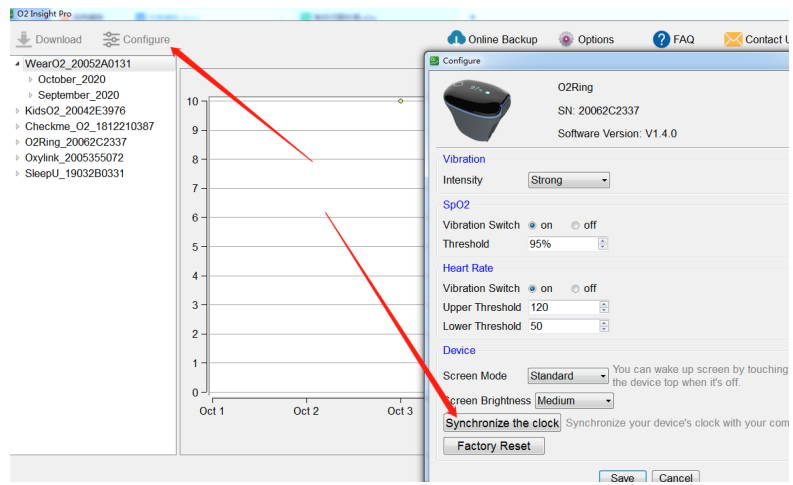Click the SN: 20062C2337 text
This screenshot has height=485, width=793.
(598, 111)
